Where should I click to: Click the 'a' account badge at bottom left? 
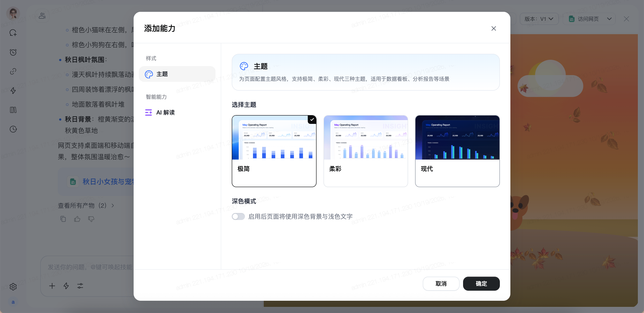tap(13, 302)
